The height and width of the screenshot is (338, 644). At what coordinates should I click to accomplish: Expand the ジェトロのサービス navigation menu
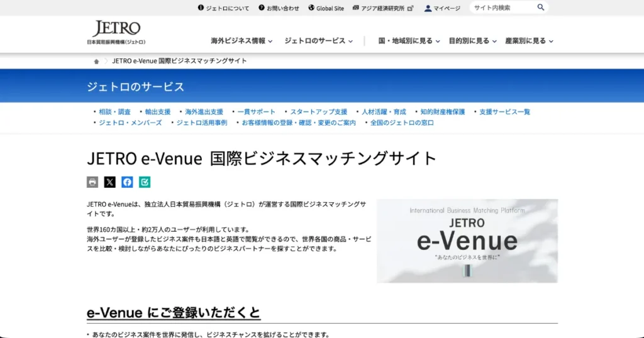(x=318, y=41)
